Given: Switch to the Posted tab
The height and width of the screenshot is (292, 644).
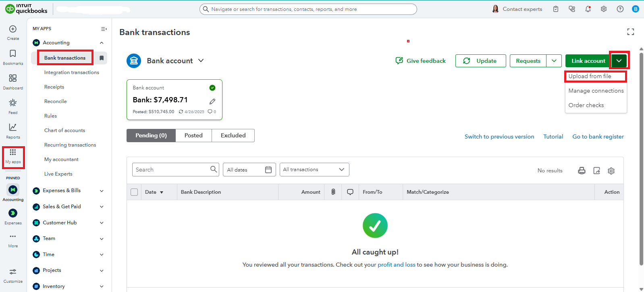Looking at the screenshot, I should point(193,136).
